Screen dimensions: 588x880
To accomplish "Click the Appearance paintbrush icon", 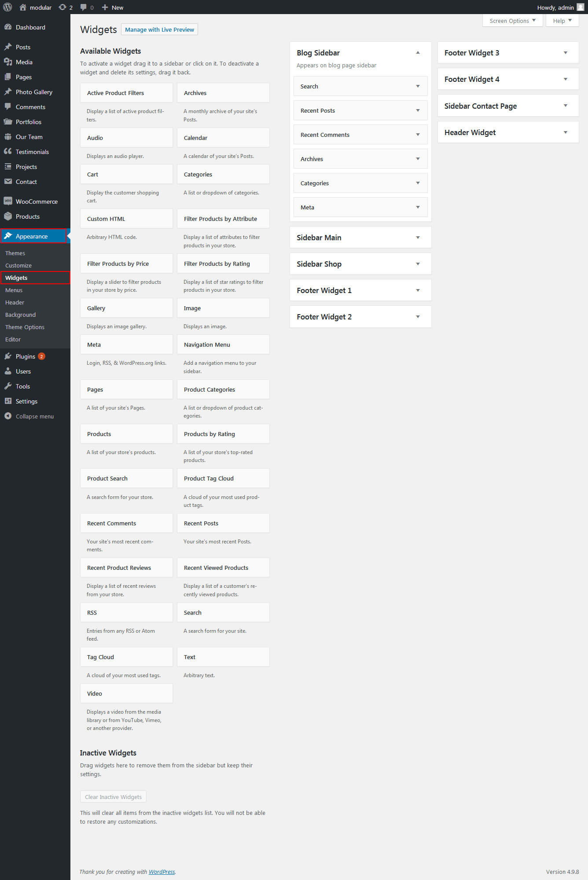I will click(8, 236).
